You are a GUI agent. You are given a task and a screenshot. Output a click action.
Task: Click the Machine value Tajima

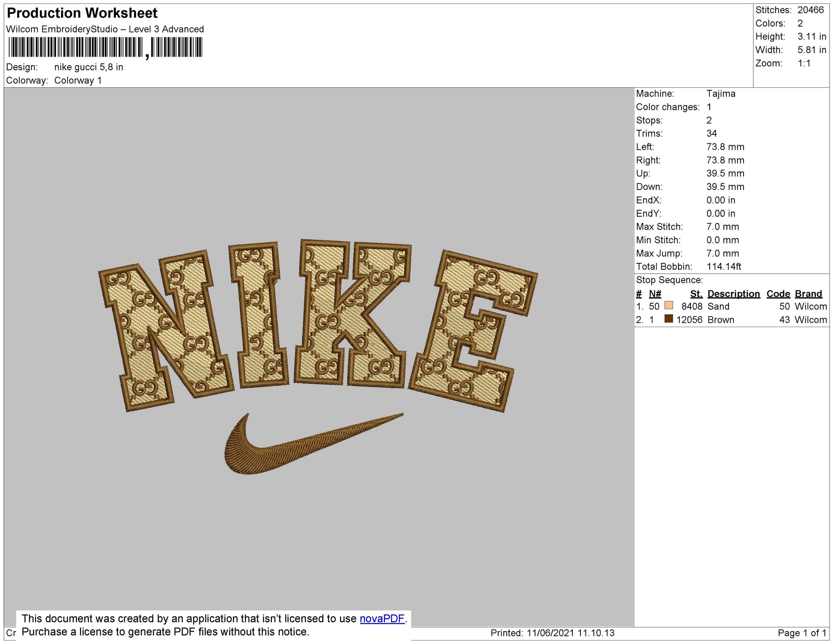721,93
